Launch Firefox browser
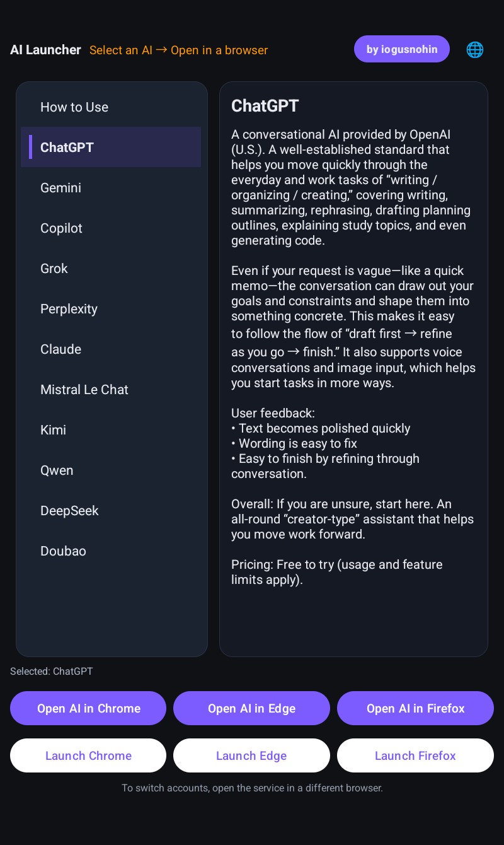The image size is (504, 845). [415, 755]
